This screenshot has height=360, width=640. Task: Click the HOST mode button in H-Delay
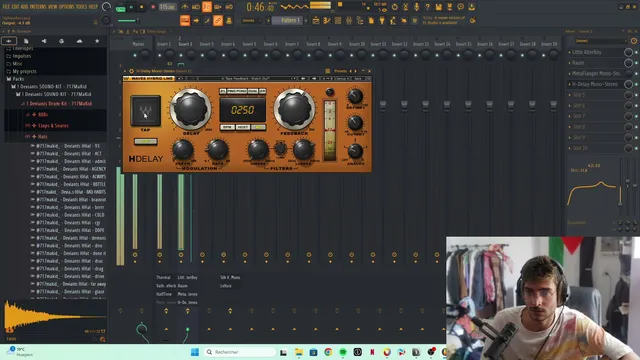click(243, 127)
